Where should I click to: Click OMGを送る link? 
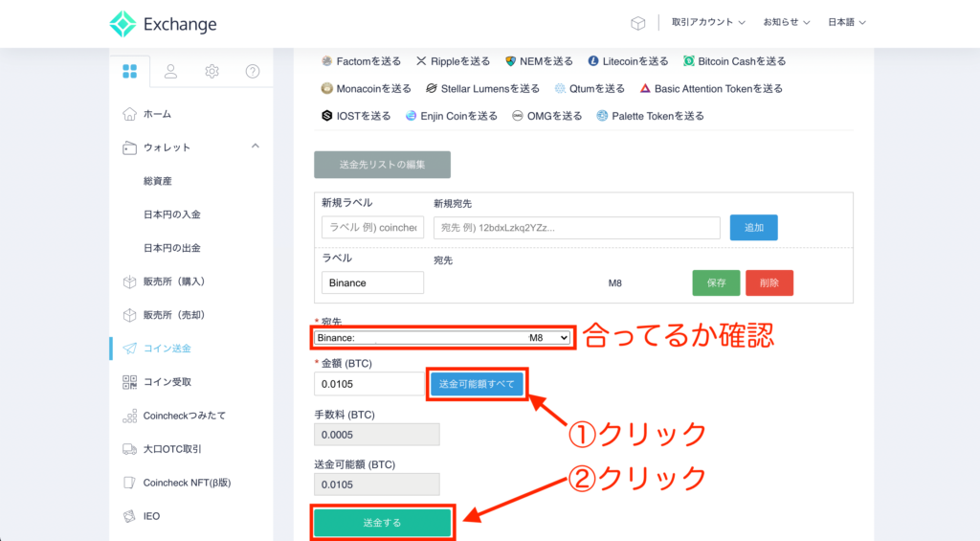(x=554, y=116)
